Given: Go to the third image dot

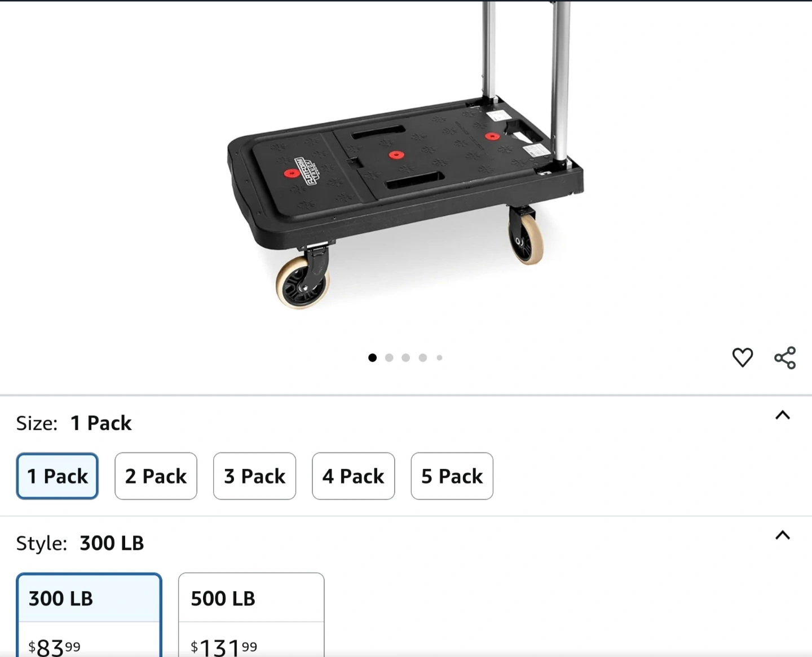Looking at the screenshot, I should (405, 358).
